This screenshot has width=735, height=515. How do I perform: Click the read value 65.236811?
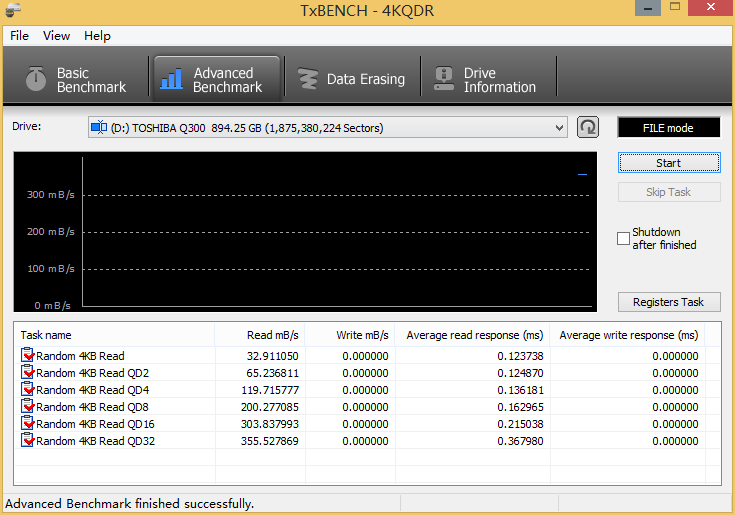[272, 373]
